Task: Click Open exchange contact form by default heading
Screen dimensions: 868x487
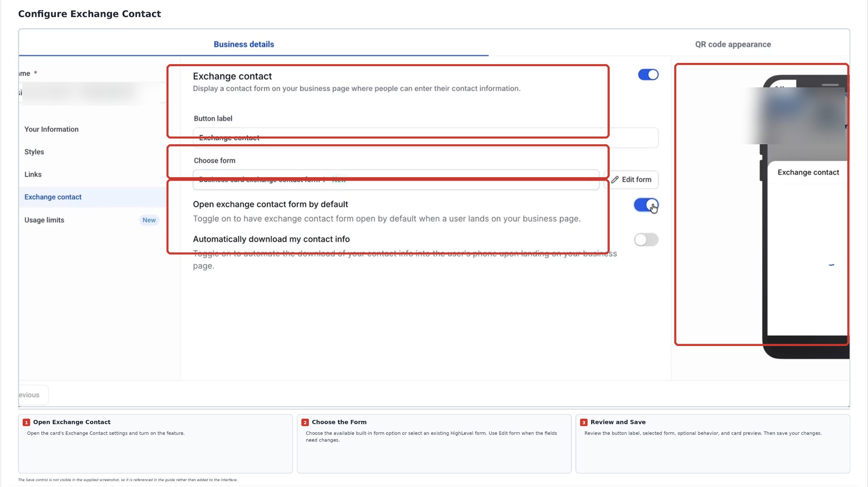Action: [x=270, y=204]
